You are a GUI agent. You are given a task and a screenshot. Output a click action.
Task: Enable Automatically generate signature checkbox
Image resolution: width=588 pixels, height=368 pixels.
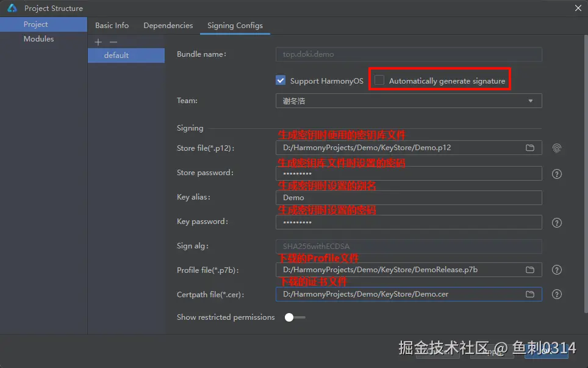click(x=379, y=81)
